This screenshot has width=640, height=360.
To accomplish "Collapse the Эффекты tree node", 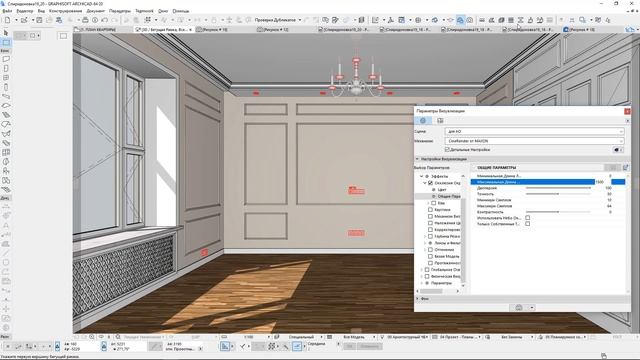I will pos(422,176).
